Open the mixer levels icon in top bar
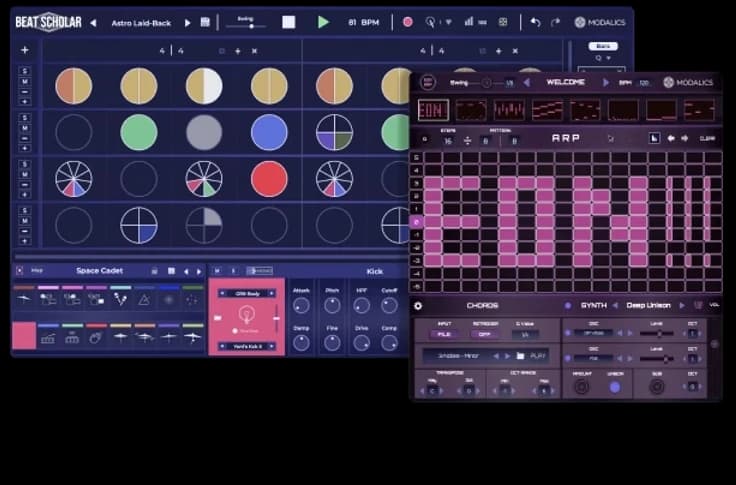The image size is (736, 485). click(468, 22)
